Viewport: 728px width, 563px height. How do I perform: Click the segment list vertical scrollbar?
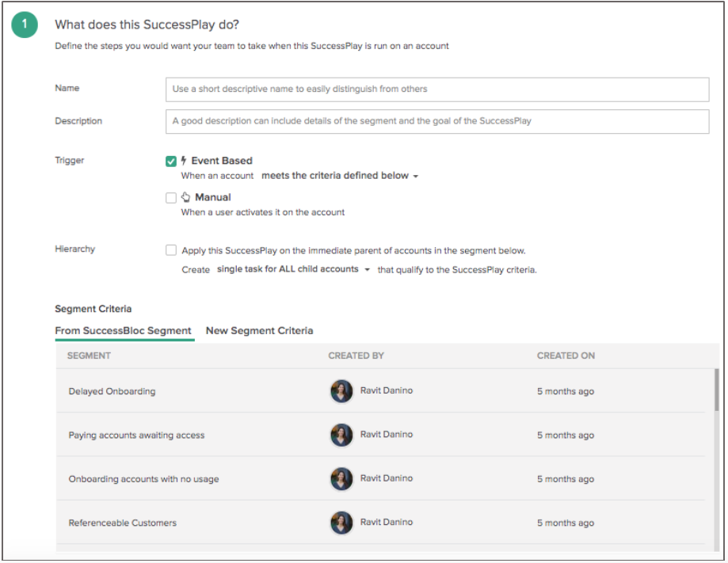(716, 390)
